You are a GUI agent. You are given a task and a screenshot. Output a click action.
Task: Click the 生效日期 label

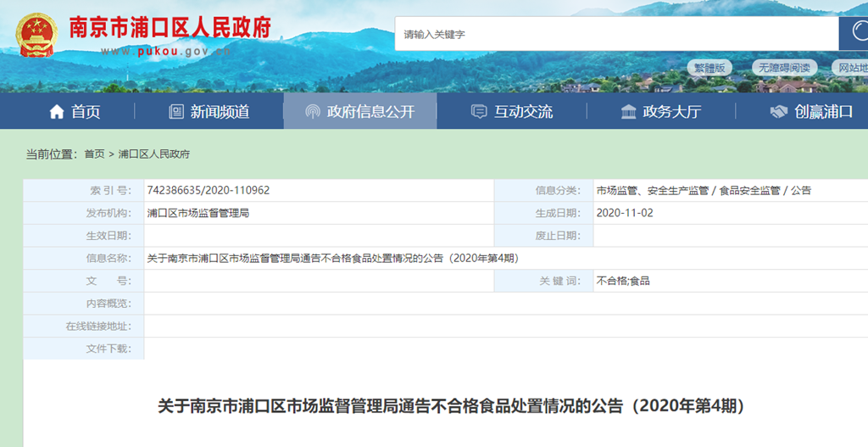tap(108, 236)
